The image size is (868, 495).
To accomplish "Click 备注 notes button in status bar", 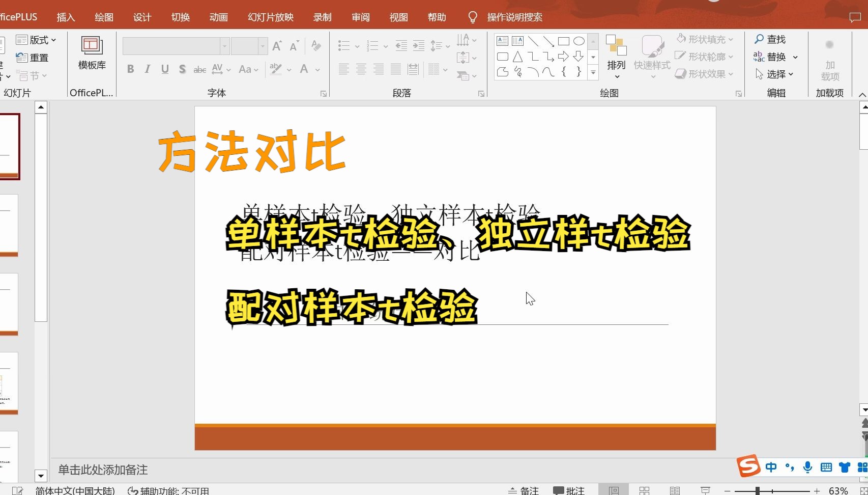I will pos(524,490).
